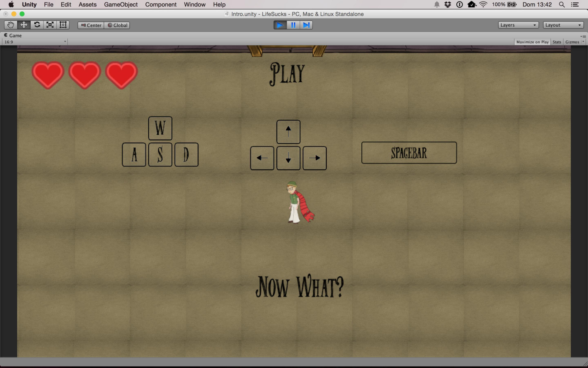The image size is (588, 368).
Task: Click the down arrow key graphic
Action: point(288,158)
